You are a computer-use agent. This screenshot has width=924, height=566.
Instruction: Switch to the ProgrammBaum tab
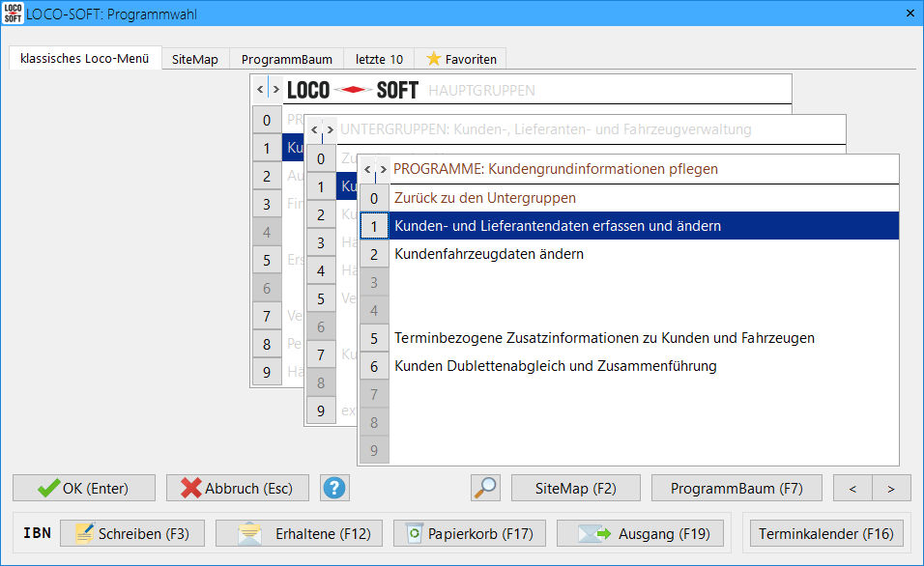[x=286, y=59]
